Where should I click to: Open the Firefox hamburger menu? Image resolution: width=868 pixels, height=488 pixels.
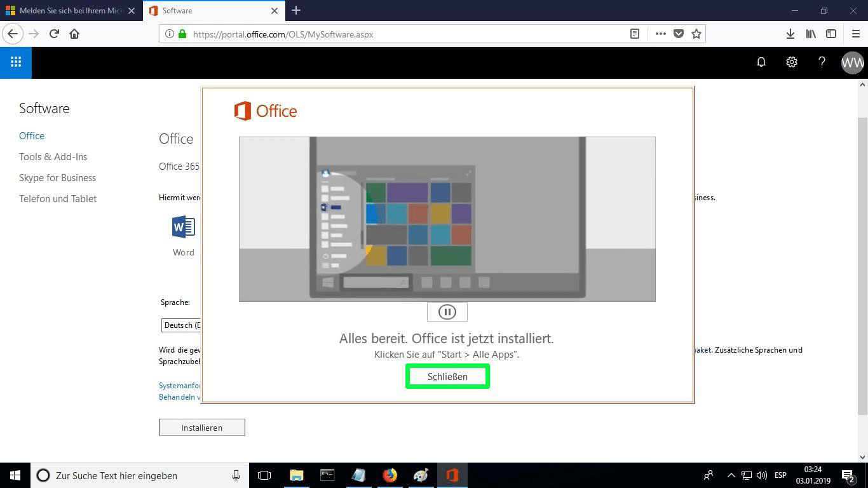tap(855, 34)
